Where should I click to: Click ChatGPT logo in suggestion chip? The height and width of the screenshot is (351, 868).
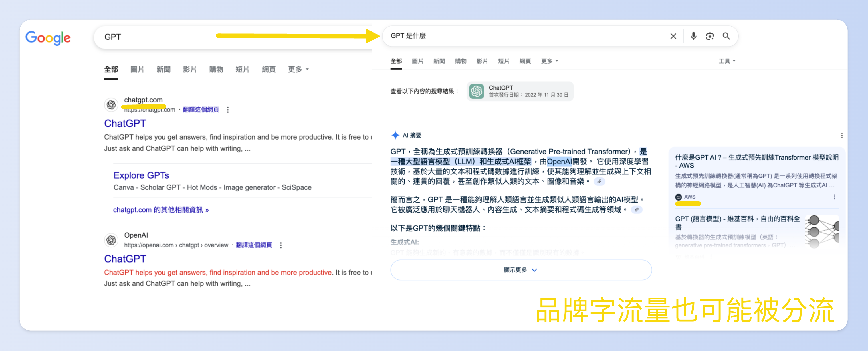point(477,91)
